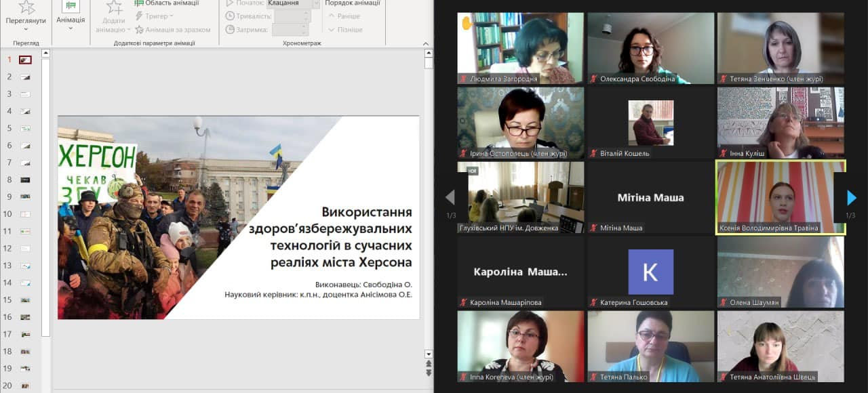Open the Область анімації pane
Image resolution: width=868 pixels, height=393 pixels.
click(166, 3)
